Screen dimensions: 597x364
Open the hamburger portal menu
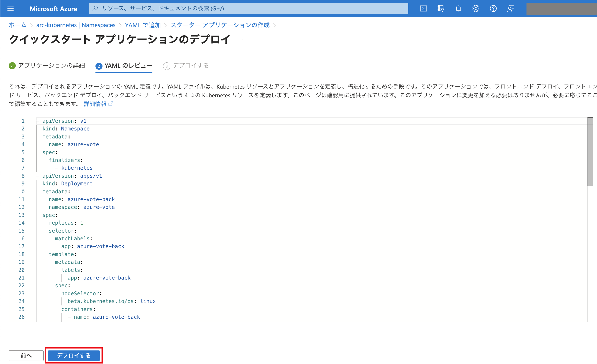pyautogui.click(x=10, y=9)
